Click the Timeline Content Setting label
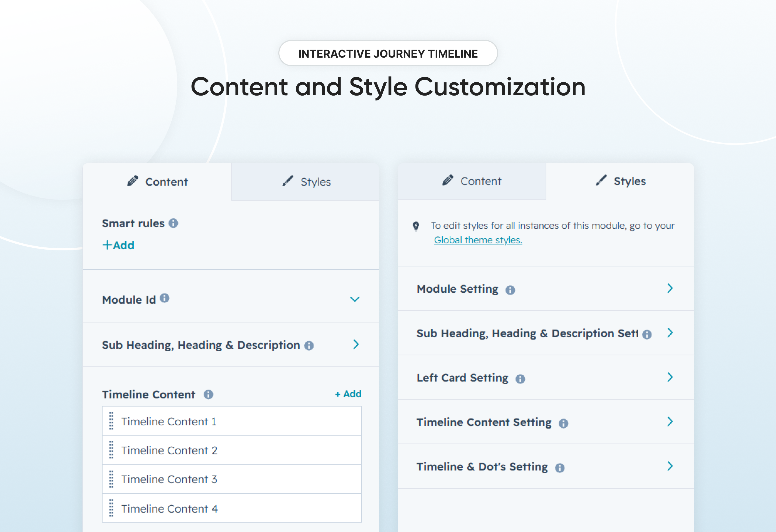776x532 pixels. click(x=484, y=422)
